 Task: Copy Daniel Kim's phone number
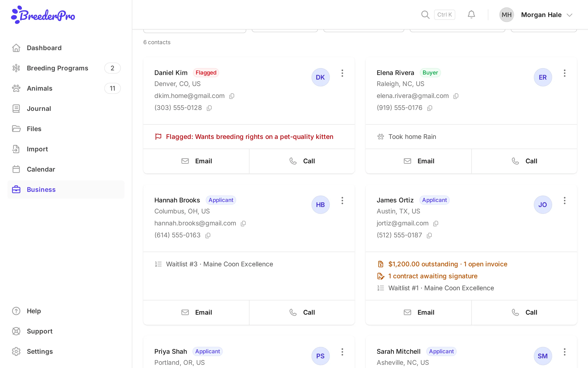click(209, 108)
